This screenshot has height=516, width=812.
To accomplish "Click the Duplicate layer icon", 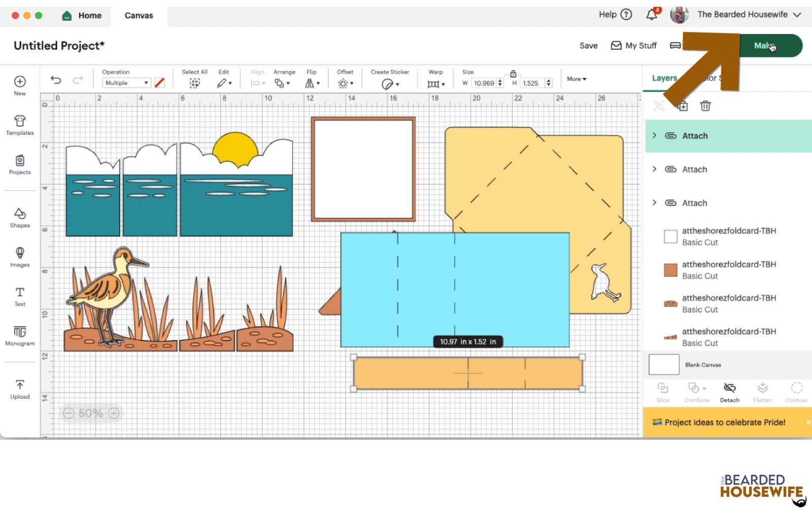I will pos(683,106).
